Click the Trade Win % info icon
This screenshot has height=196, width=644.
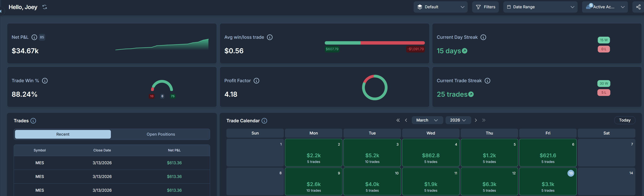[45, 81]
